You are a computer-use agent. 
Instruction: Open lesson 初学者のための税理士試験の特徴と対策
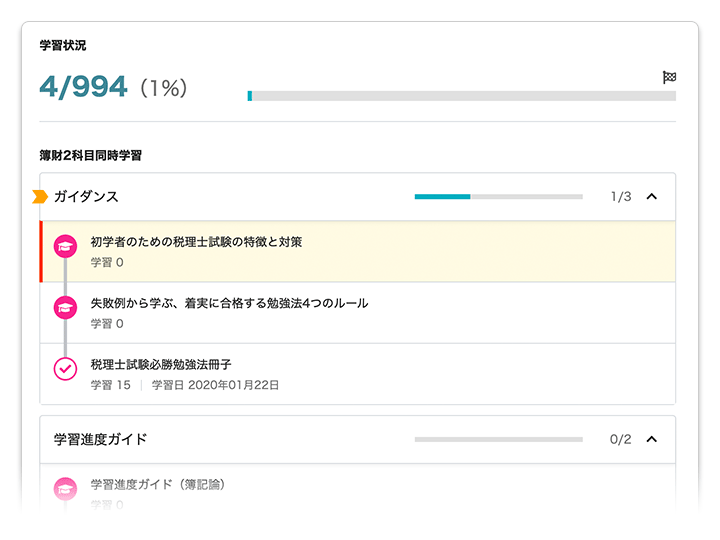[196, 242]
